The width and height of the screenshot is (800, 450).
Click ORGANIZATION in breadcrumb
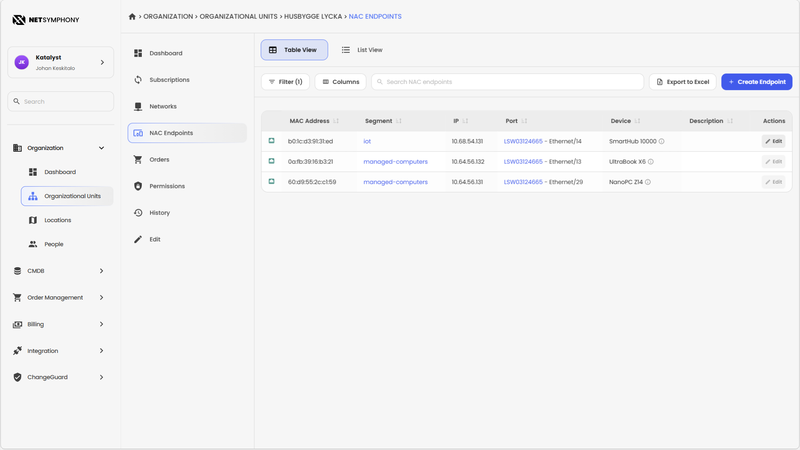[x=168, y=16]
